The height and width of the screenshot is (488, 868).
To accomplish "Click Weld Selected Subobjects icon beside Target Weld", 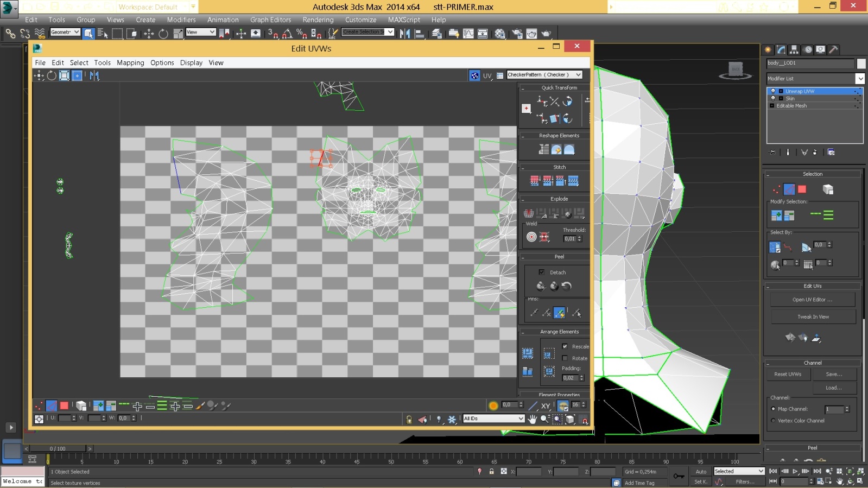I will click(x=544, y=237).
